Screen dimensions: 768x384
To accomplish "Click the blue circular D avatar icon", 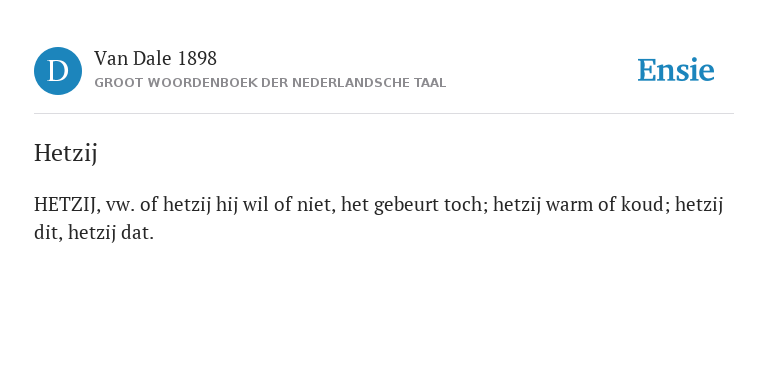I will pyautogui.click(x=58, y=71).
